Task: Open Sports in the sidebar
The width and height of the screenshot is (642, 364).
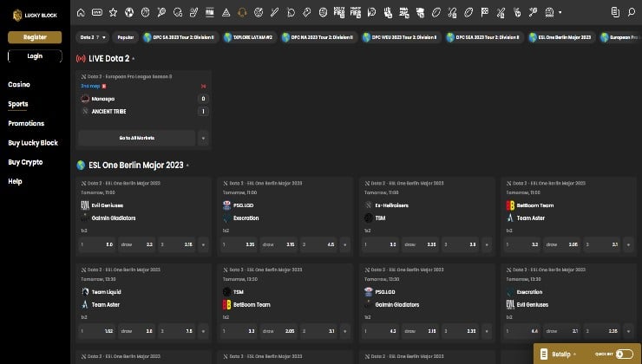Action: pos(18,104)
